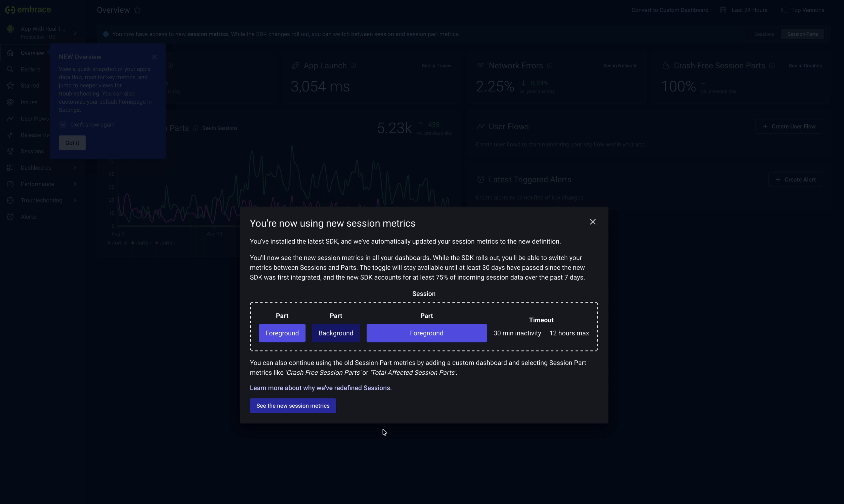Viewport: 844px width, 504px height.
Task: Click the banner info icon
Action: [106, 34]
